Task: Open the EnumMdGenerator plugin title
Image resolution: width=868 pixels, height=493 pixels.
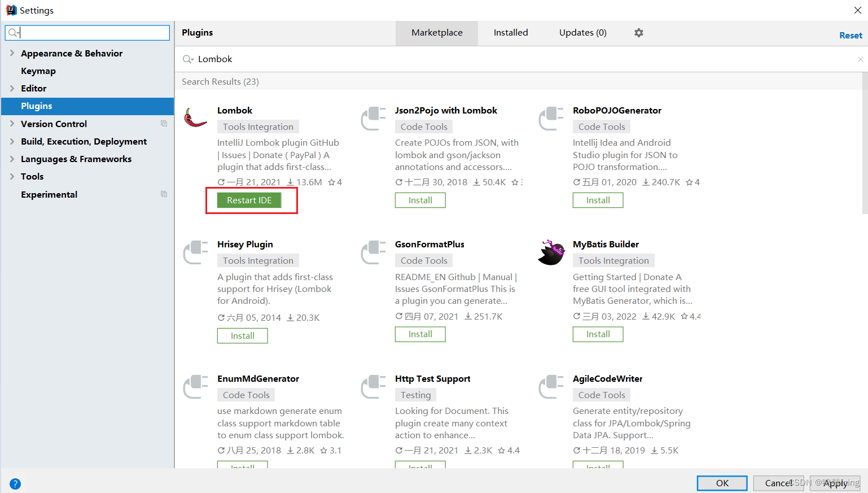Action: 258,379
